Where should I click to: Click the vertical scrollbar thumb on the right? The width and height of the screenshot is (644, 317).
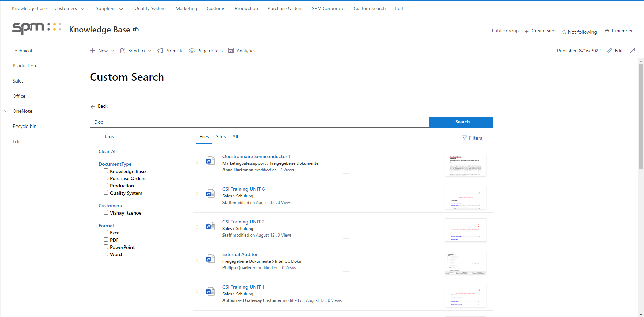(641, 116)
